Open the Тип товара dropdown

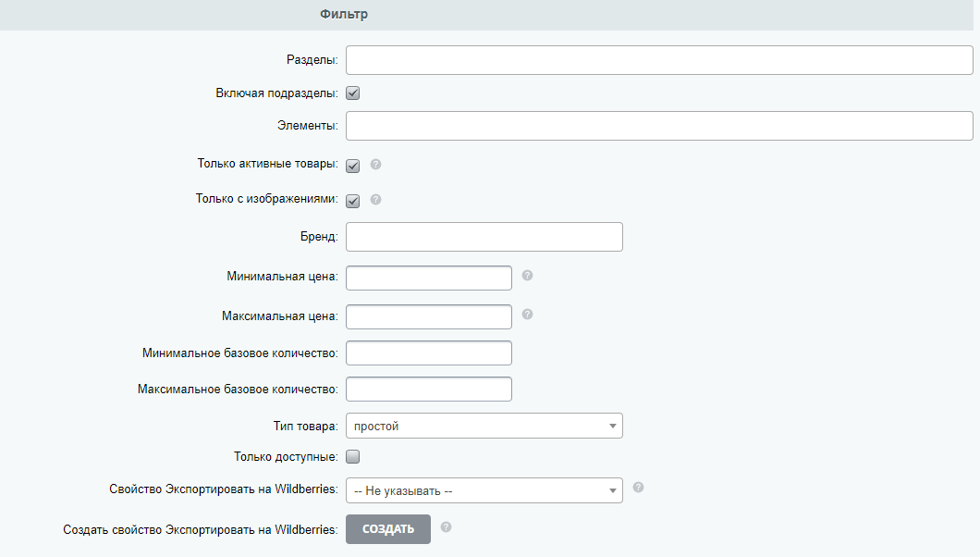(x=484, y=426)
